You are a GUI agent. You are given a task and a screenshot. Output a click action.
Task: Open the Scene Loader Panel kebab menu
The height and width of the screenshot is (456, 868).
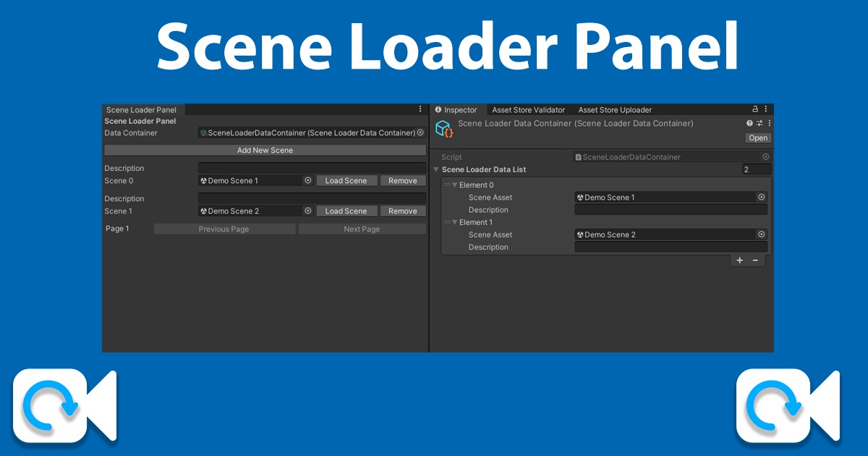point(420,109)
